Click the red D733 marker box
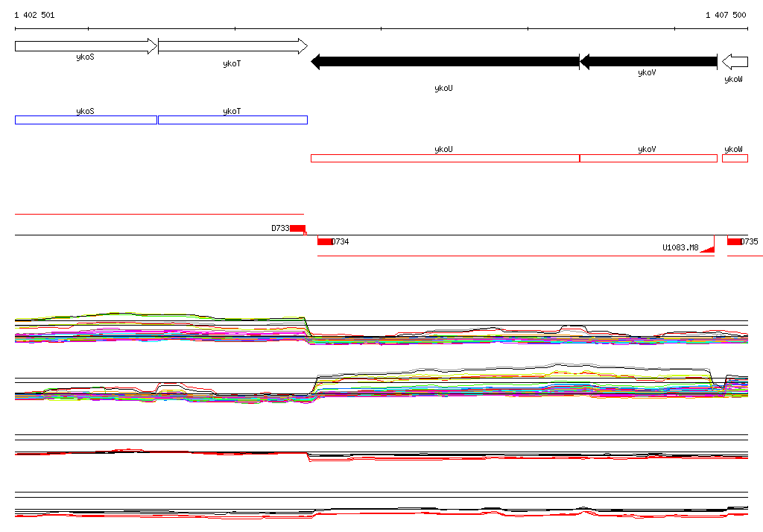 [298, 228]
